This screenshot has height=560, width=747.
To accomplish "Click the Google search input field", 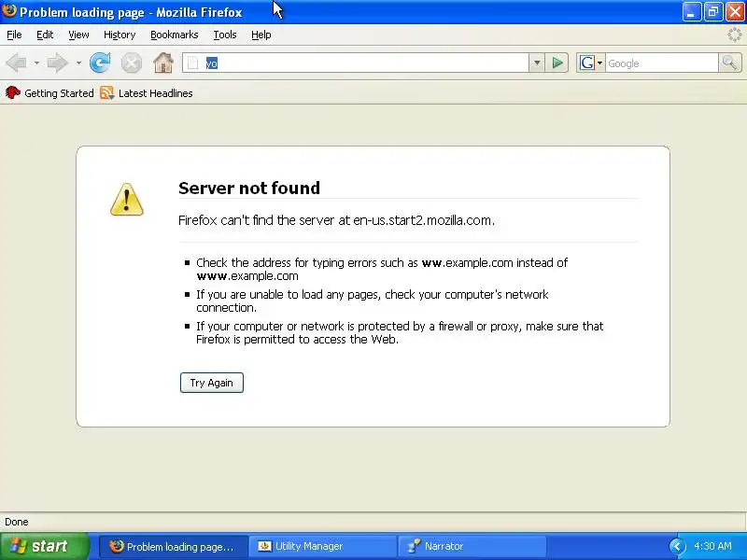I will coord(662,63).
